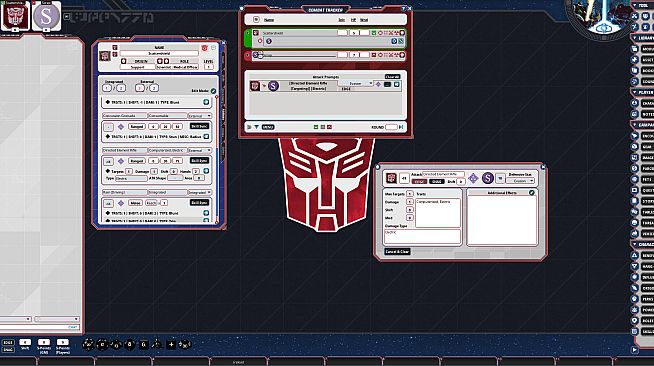Click the Melee button on Ram (Driving)
654x366 pixels.
(x=135, y=203)
